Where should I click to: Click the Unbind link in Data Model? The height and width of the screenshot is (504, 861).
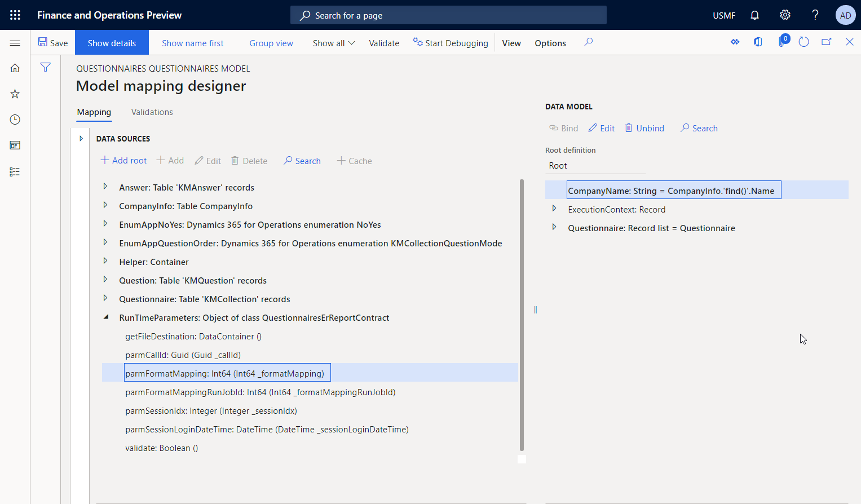[644, 128]
